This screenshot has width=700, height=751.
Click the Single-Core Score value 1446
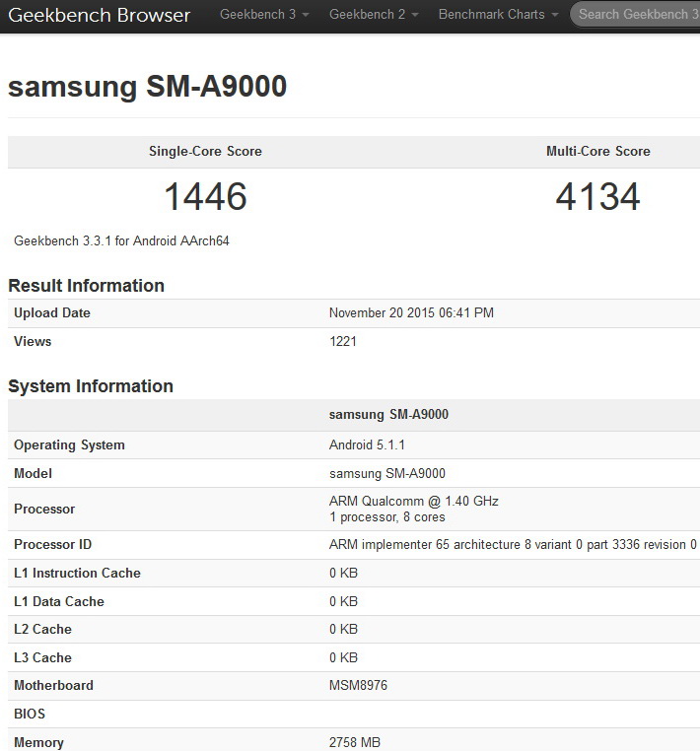[205, 196]
